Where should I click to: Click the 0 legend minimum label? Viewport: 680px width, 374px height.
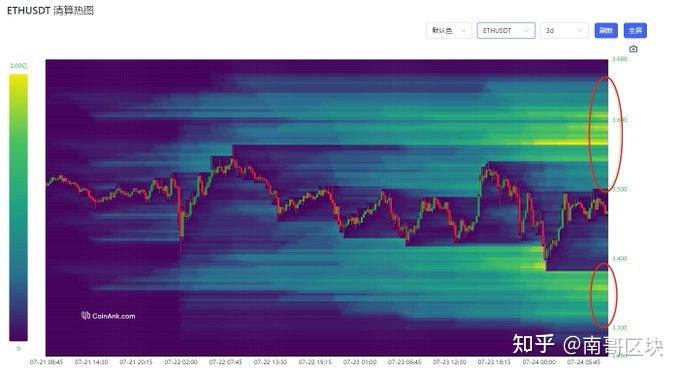pyautogui.click(x=18, y=348)
